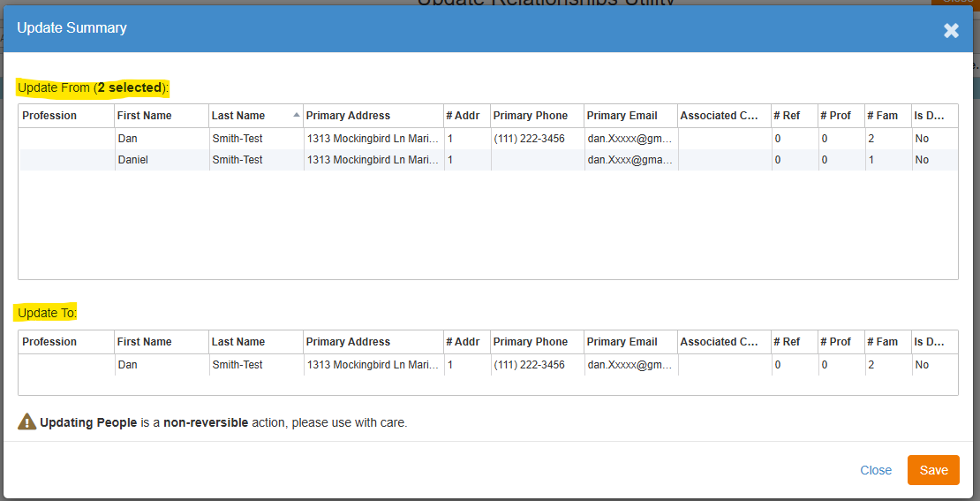This screenshot has width=980, height=501.
Task: Click Primary Address header in Update To table
Action: pyautogui.click(x=373, y=342)
